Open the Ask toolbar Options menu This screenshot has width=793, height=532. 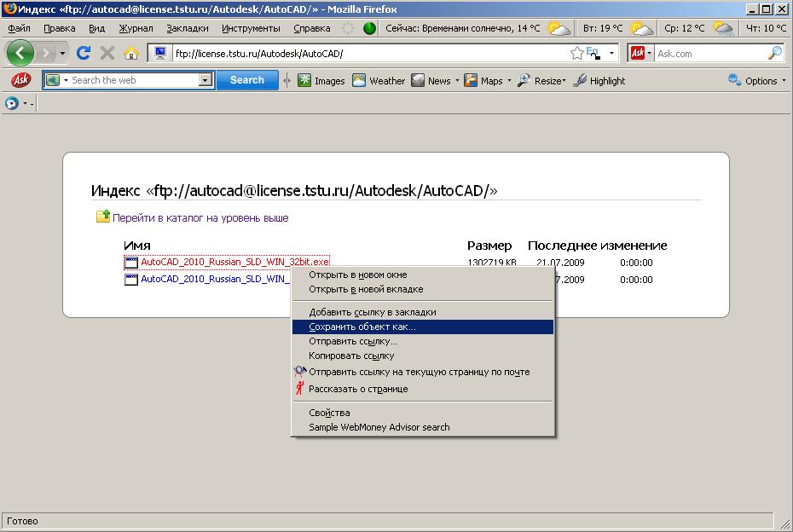[757, 80]
